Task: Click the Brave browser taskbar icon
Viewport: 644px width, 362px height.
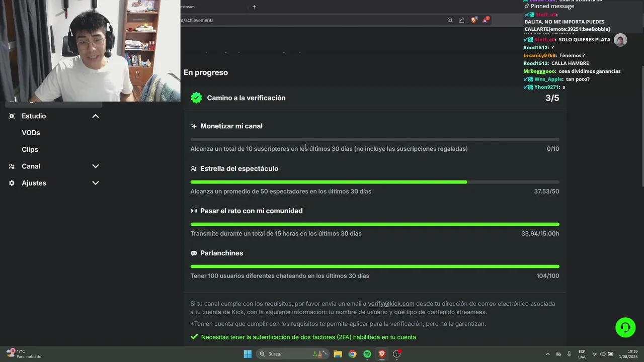Action: (382, 354)
